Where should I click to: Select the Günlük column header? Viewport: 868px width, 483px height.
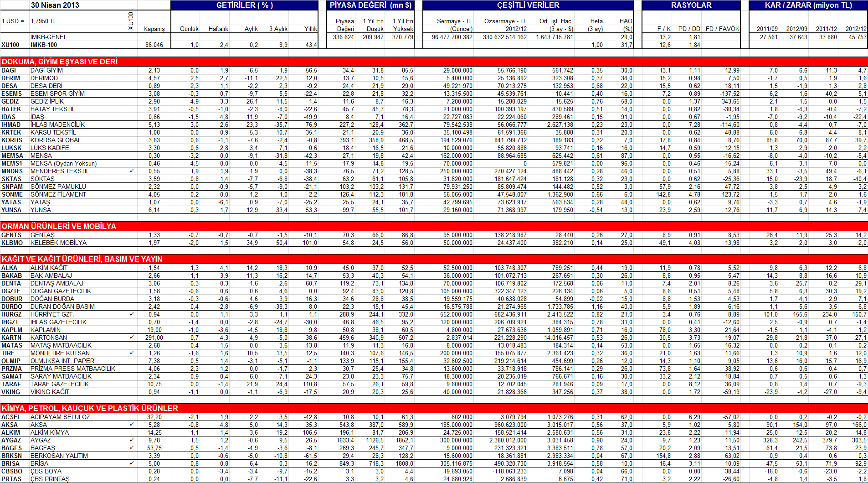(189, 29)
